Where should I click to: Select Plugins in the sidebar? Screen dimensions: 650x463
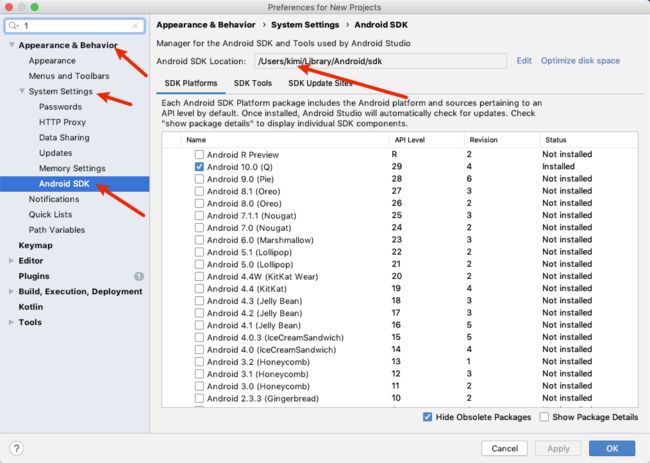[34, 276]
